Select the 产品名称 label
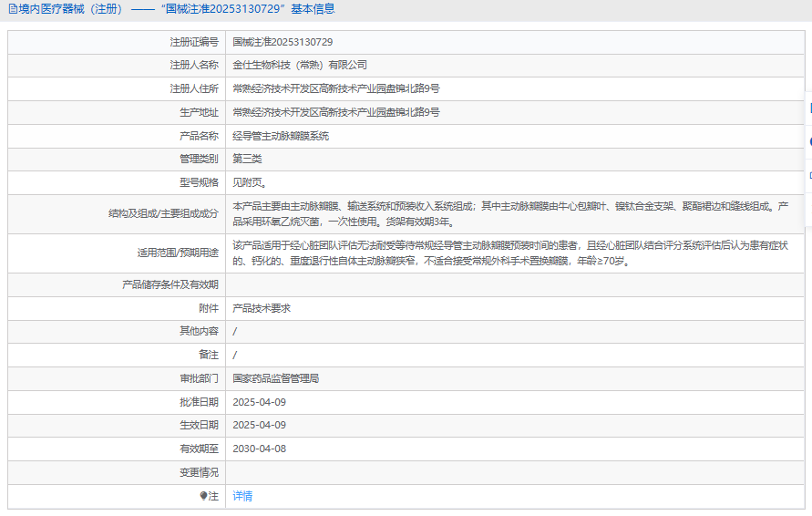This screenshot has width=812, height=516. pos(199,136)
